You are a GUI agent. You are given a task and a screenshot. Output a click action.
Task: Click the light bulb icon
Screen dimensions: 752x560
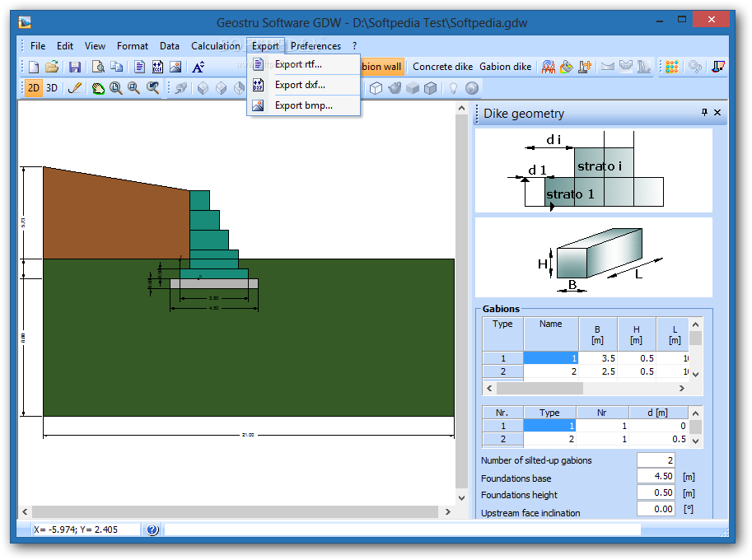pyautogui.click(x=453, y=88)
